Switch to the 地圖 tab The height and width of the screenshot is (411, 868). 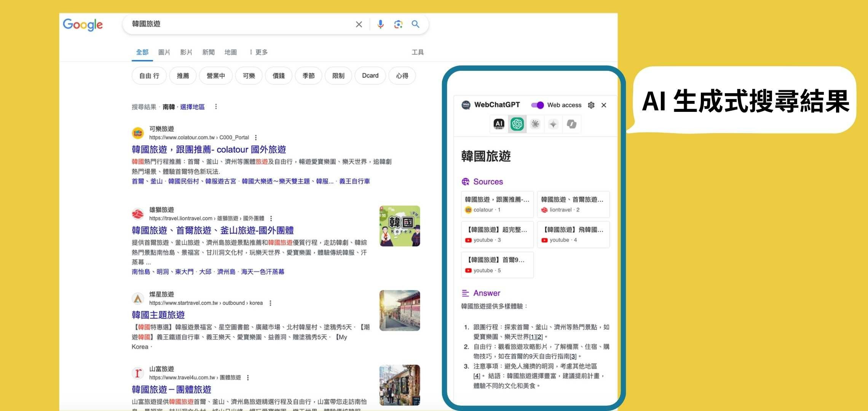pos(230,52)
